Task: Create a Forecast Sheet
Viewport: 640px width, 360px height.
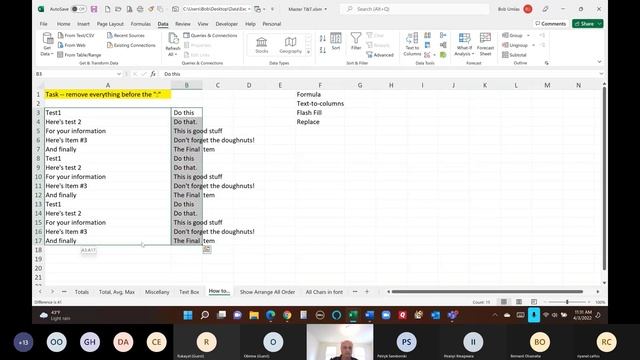Action: click(x=485, y=44)
